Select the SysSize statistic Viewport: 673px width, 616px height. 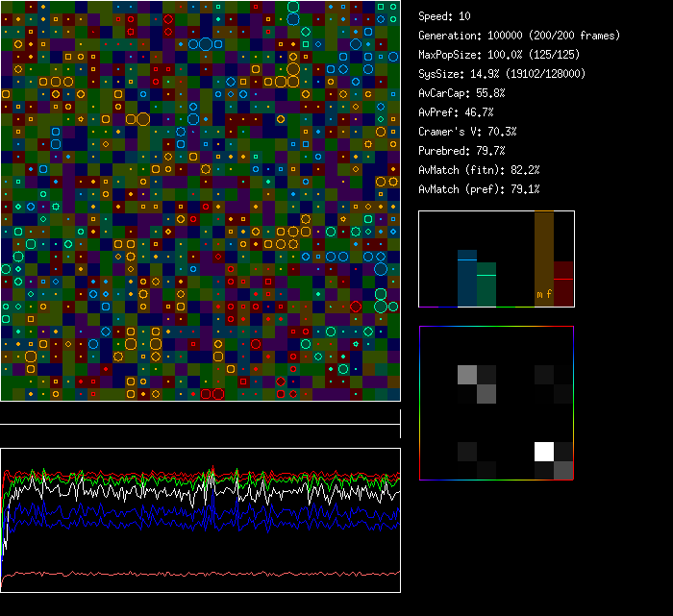(x=502, y=74)
